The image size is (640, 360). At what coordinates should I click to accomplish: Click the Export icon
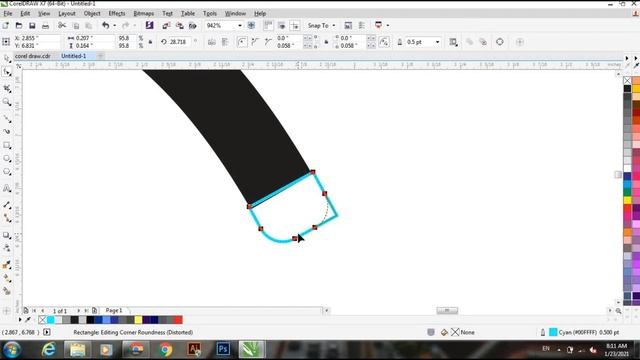(x=179, y=26)
